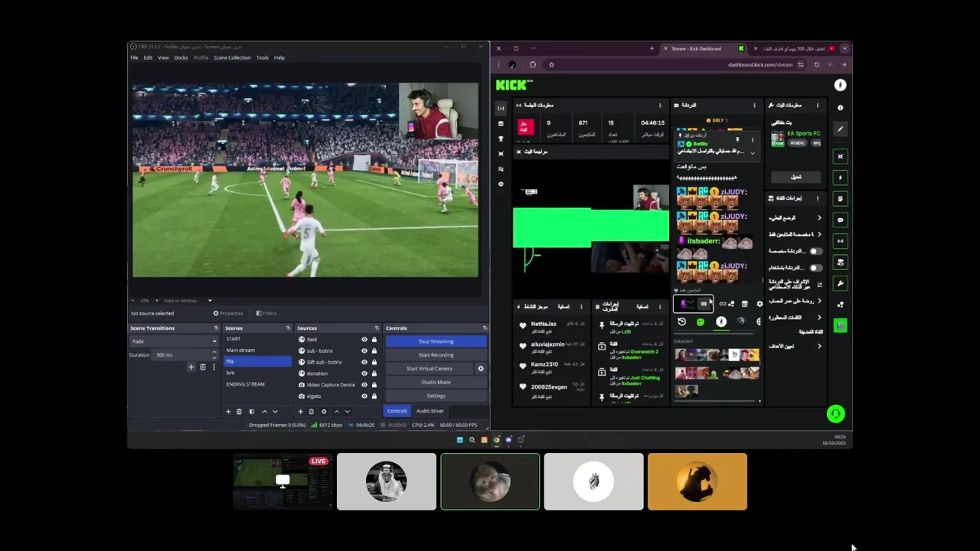Move source up in Sources list
The image size is (980, 551).
[336, 412]
